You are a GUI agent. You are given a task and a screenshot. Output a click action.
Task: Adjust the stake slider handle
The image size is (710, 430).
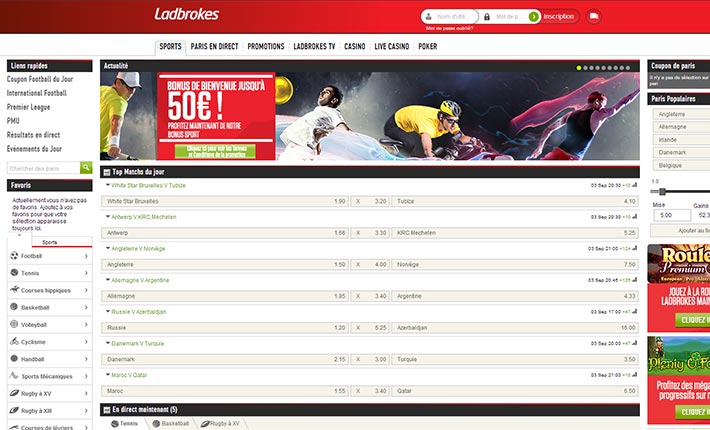coord(661,191)
